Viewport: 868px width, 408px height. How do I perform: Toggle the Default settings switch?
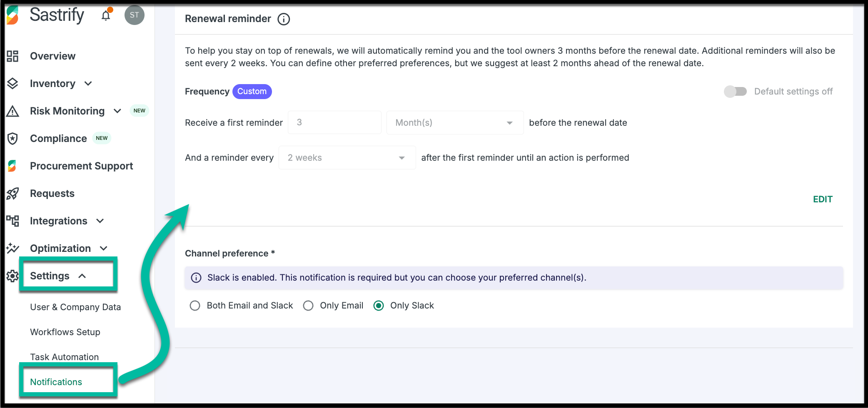(x=735, y=92)
